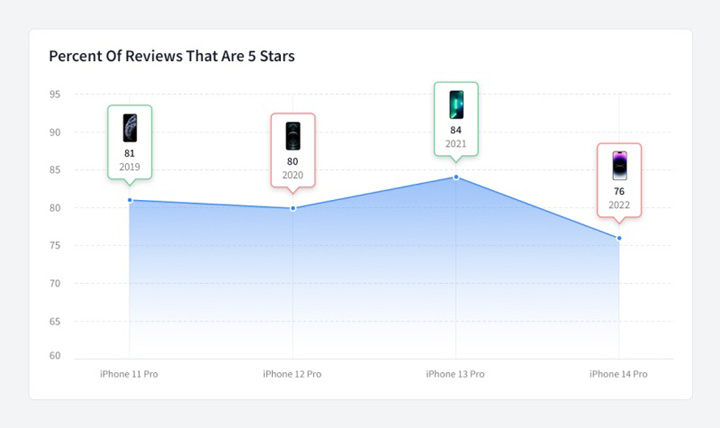720x428 pixels.
Task: Click the iPhone 13 Pro phone image
Action: pos(456,104)
